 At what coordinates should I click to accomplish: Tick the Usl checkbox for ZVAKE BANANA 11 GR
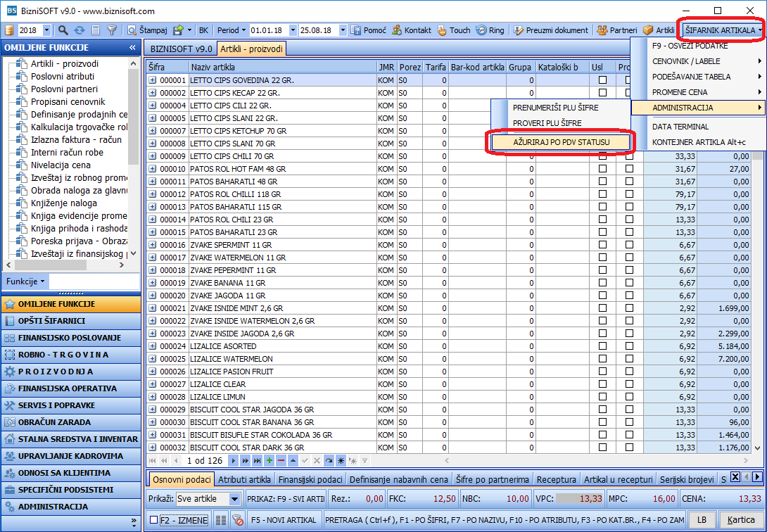pos(602,283)
